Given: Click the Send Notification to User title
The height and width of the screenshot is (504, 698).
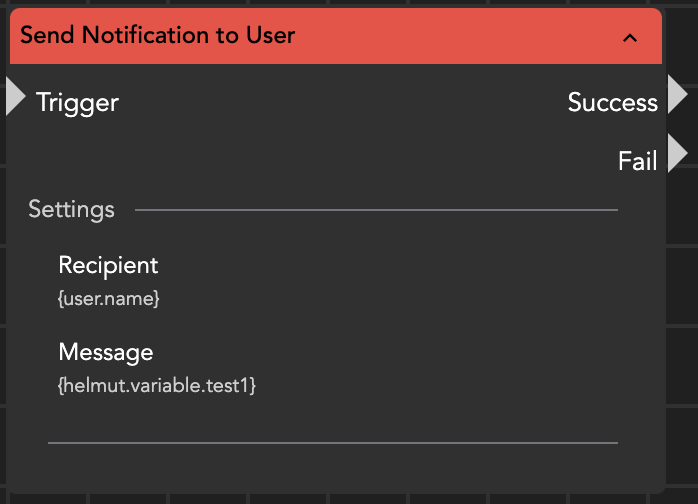Looking at the screenshot, I should point(157,36).
